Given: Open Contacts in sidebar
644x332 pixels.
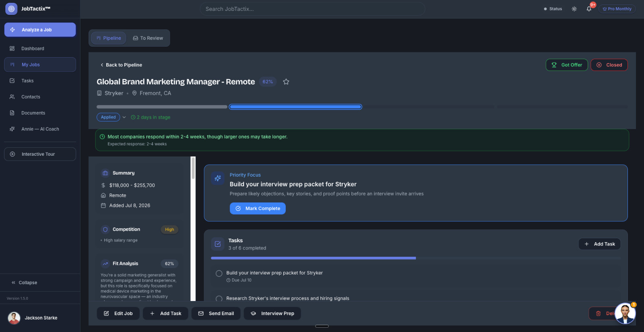Looking at the screenshot, I should click(x=40, y=97).
